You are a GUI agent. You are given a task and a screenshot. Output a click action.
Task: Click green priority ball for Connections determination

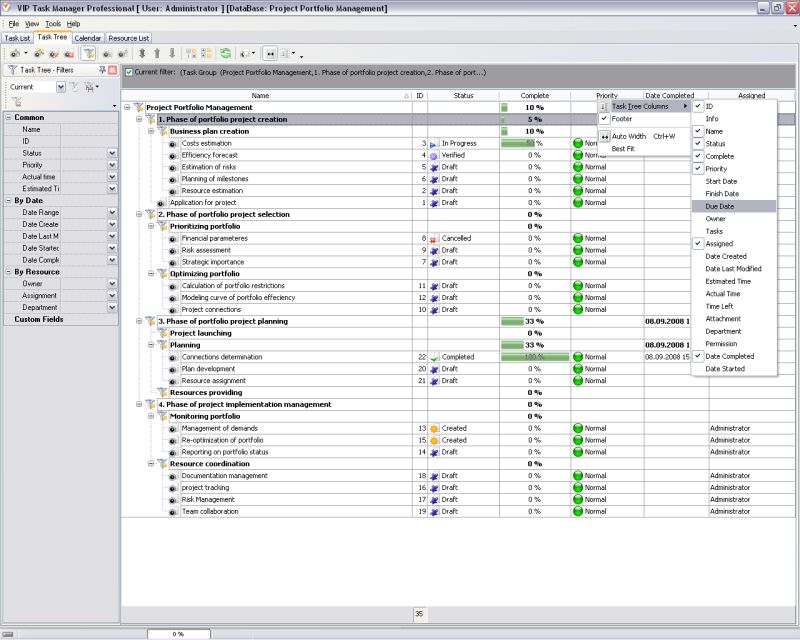(578, 357)
